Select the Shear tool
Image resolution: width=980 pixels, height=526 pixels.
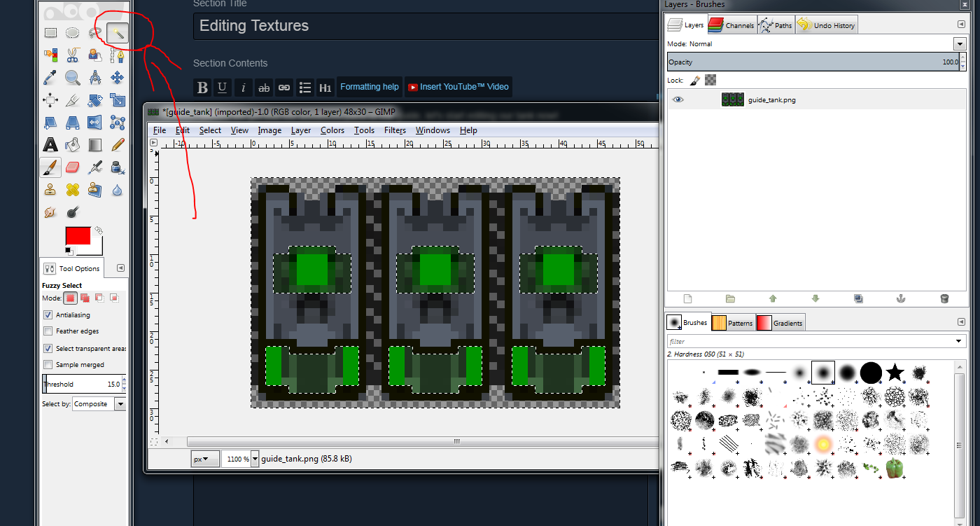click(x=50, y=123)
